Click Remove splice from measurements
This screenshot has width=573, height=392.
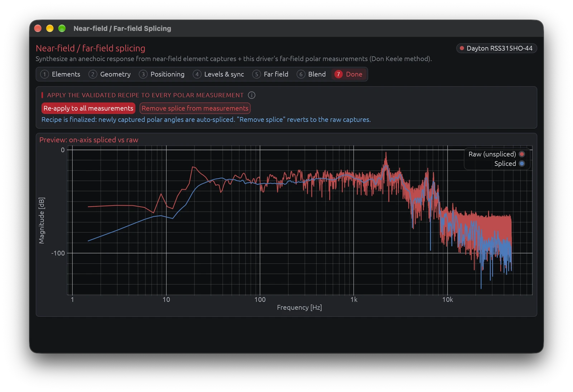point(195,108)
